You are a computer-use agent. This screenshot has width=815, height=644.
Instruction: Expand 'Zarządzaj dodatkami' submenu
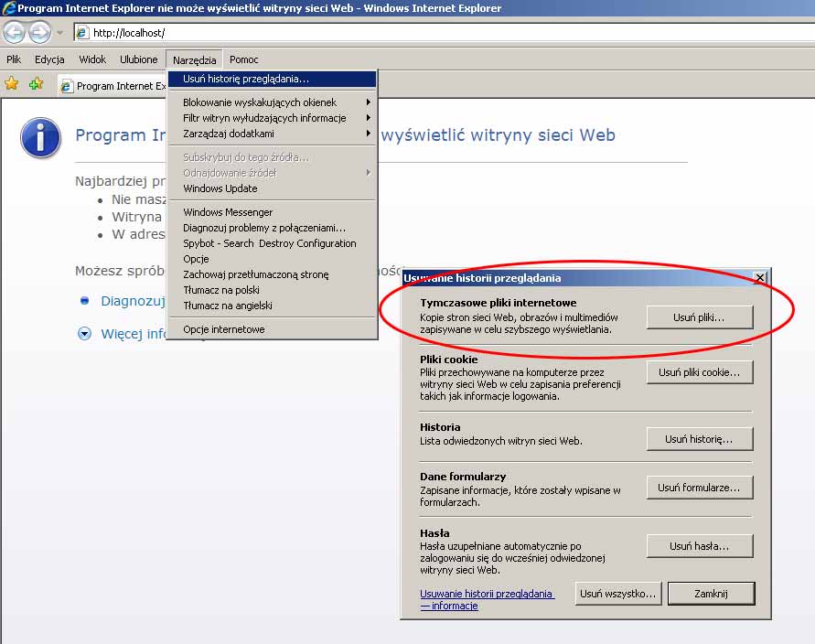[272, 134]
